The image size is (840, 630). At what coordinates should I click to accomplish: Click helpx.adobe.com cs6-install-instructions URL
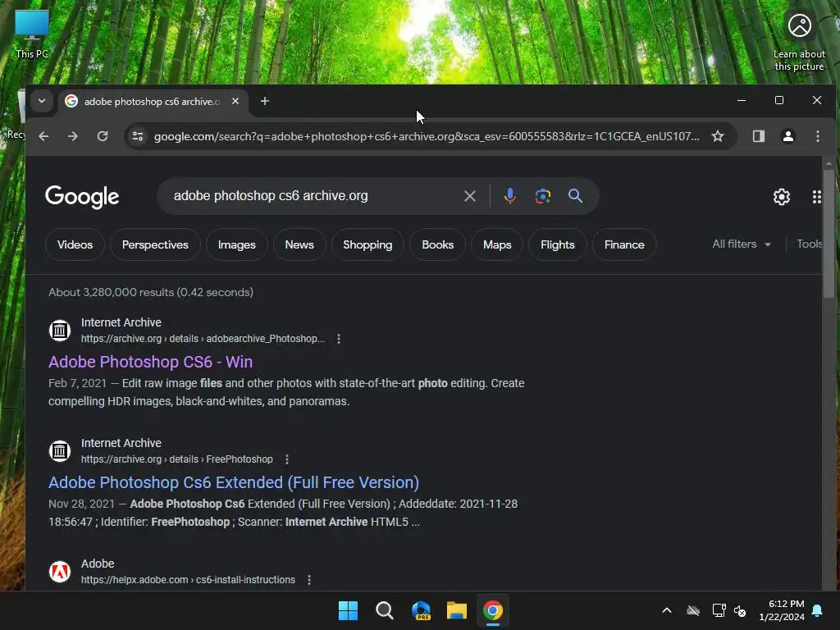[x=188, y=580]
